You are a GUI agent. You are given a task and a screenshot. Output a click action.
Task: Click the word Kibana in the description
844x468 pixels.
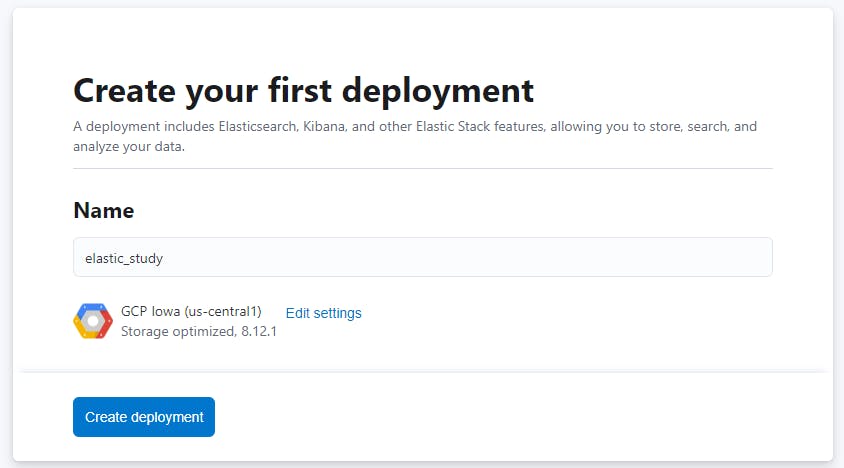coord(324,127)
